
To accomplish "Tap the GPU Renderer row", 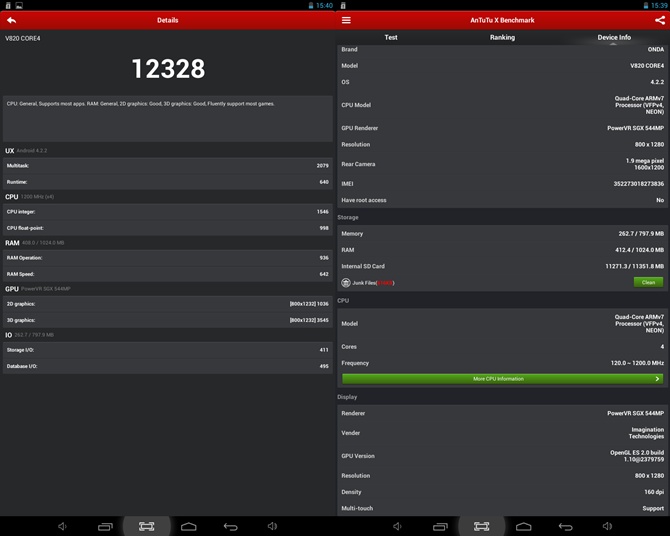I will pyautogui.click(x=502, y=128).
